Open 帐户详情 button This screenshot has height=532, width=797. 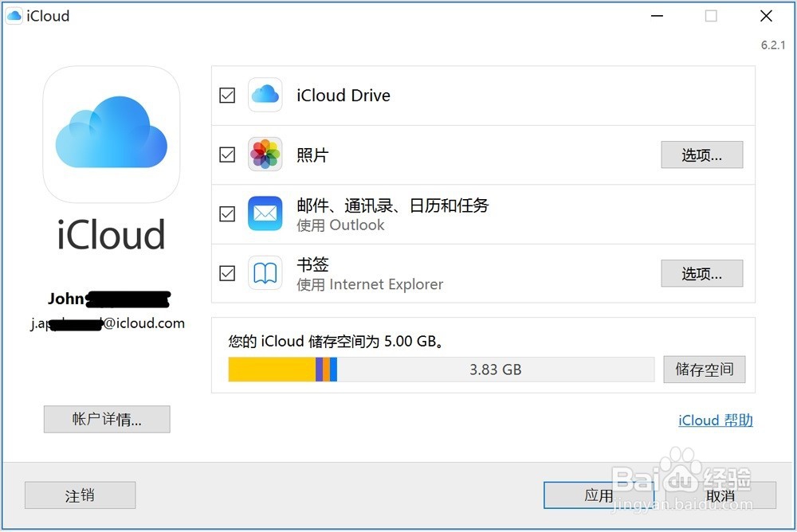[x=107, y=419]
